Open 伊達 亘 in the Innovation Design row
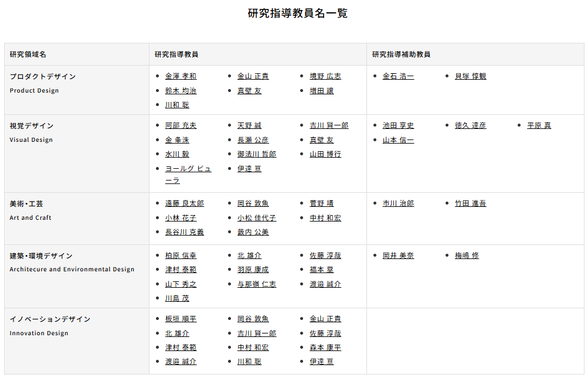 (321, 362)
